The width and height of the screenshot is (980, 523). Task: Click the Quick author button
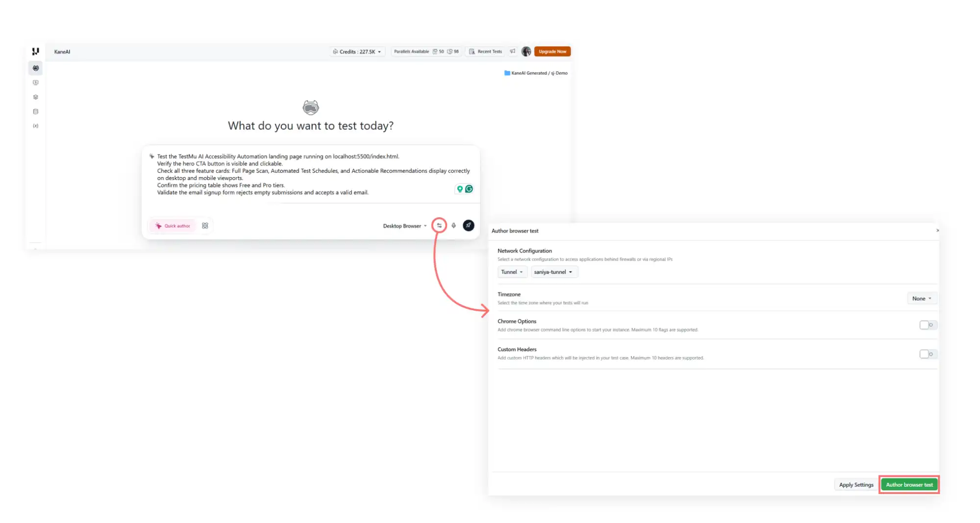173,226
